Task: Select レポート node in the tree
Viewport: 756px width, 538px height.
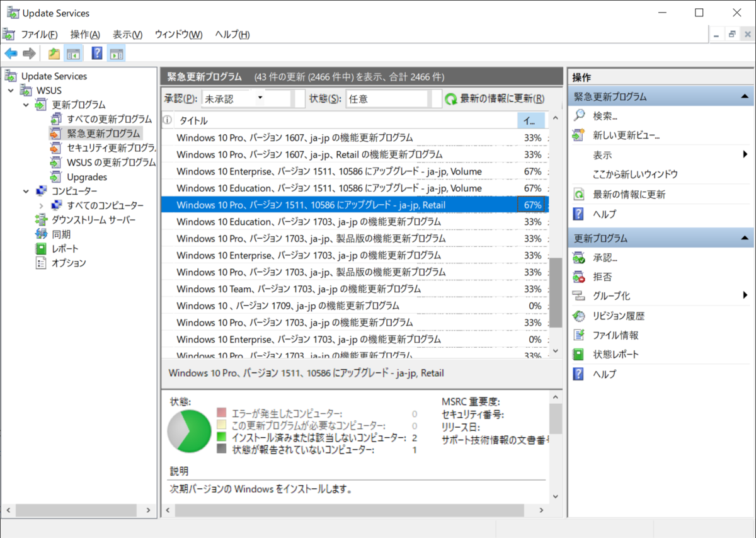Action: click(x=65, y=249)
